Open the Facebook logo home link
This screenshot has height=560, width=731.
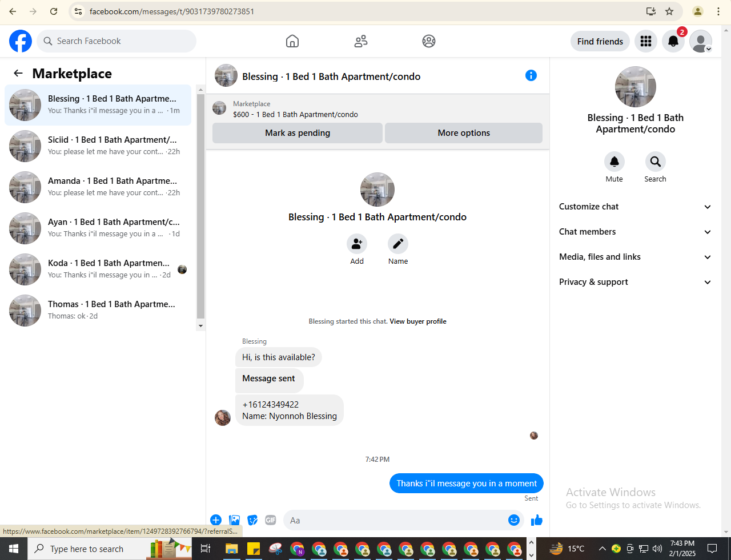(x=21, y=41)
